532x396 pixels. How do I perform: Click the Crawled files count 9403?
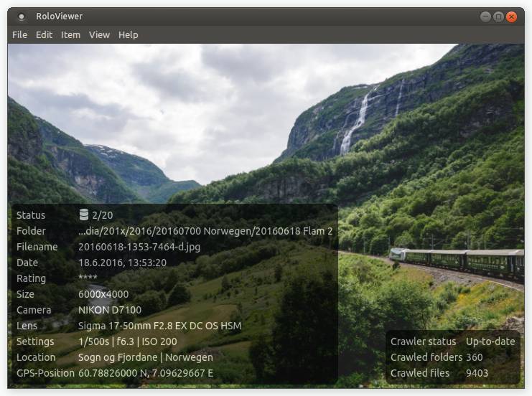(477, 373)
